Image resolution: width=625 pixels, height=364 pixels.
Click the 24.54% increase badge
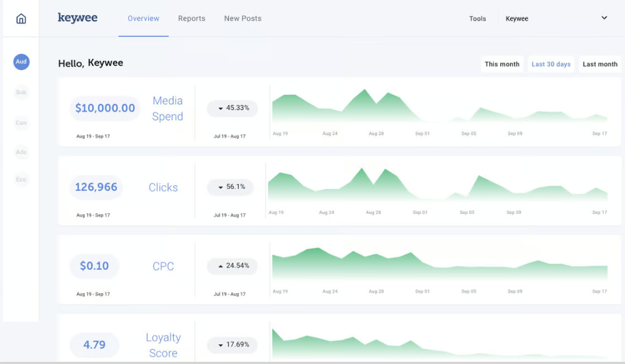point(232,266)
